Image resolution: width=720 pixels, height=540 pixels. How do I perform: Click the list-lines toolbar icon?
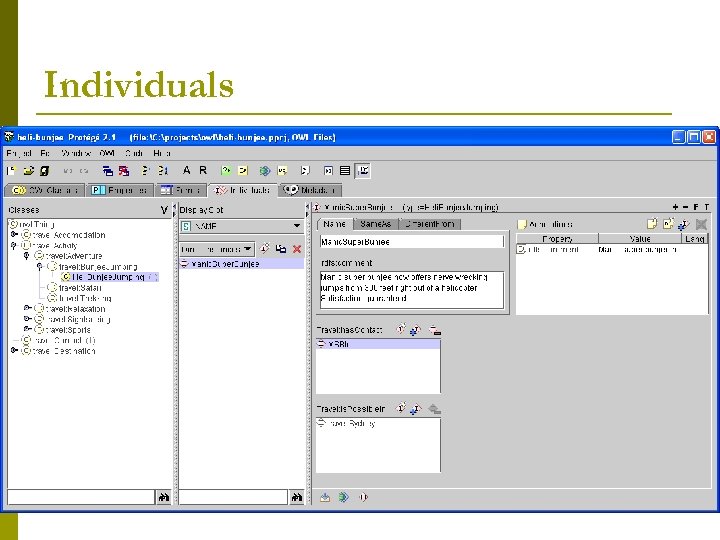345,171
